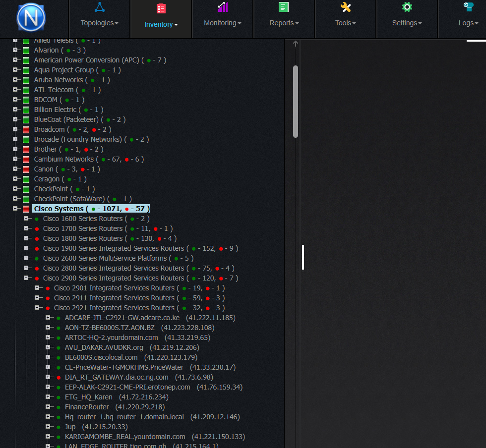The width and height of the screenshot is (486, 448).
Task: Select ARTOC-HQ-2.yourdomain.com device
Action: [137, 337]
